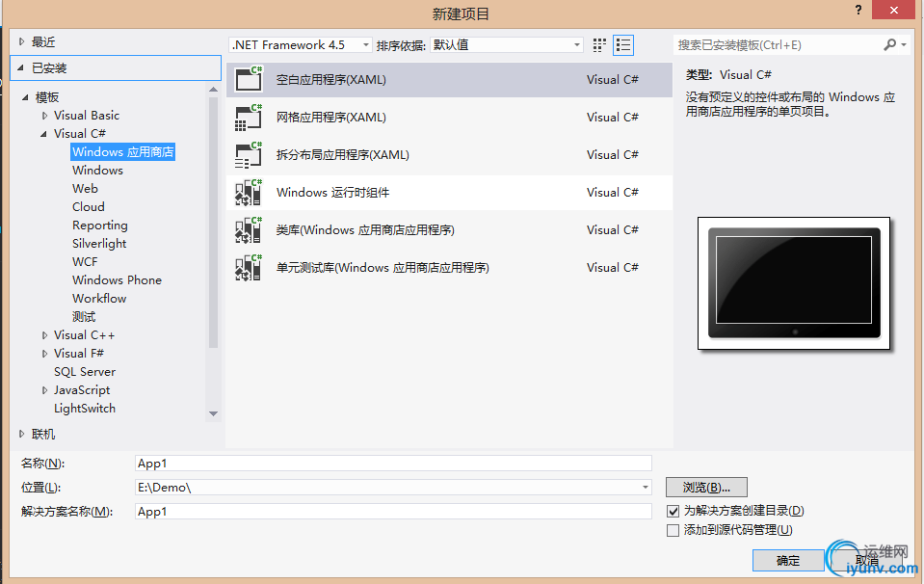This screenshot has width=924, height=584.
Task: Select the Silverlight tree item
Action: pyautogui.click(x=99, y=244)
